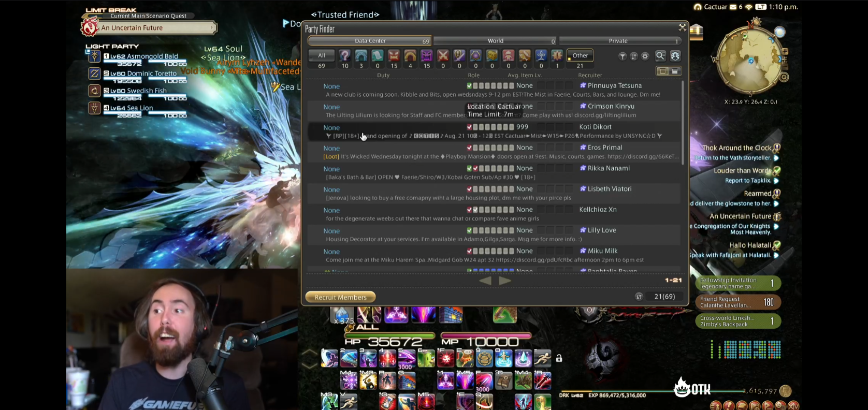Click the hotbar lock padlock icon

click(559, 358)
